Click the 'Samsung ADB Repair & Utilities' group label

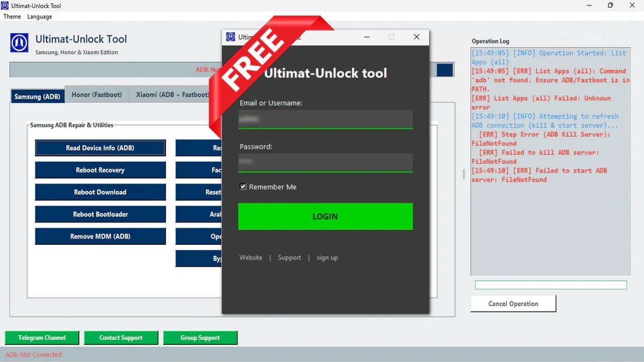71,125
